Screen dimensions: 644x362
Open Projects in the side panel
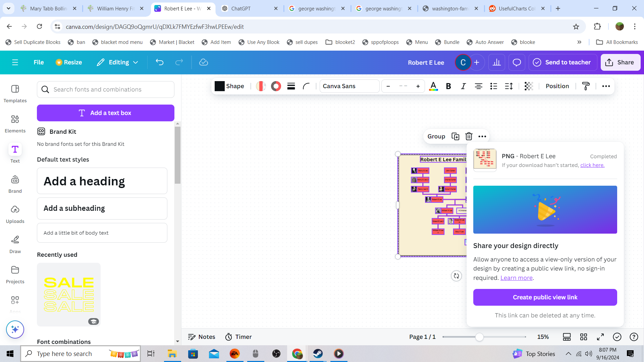coord(15,275)
